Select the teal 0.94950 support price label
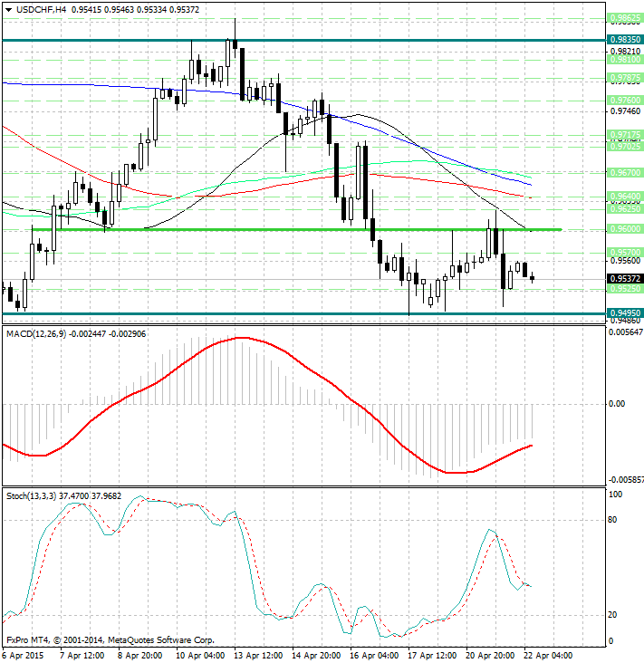The width and height of the screenshot is (644, 663). 625,312
